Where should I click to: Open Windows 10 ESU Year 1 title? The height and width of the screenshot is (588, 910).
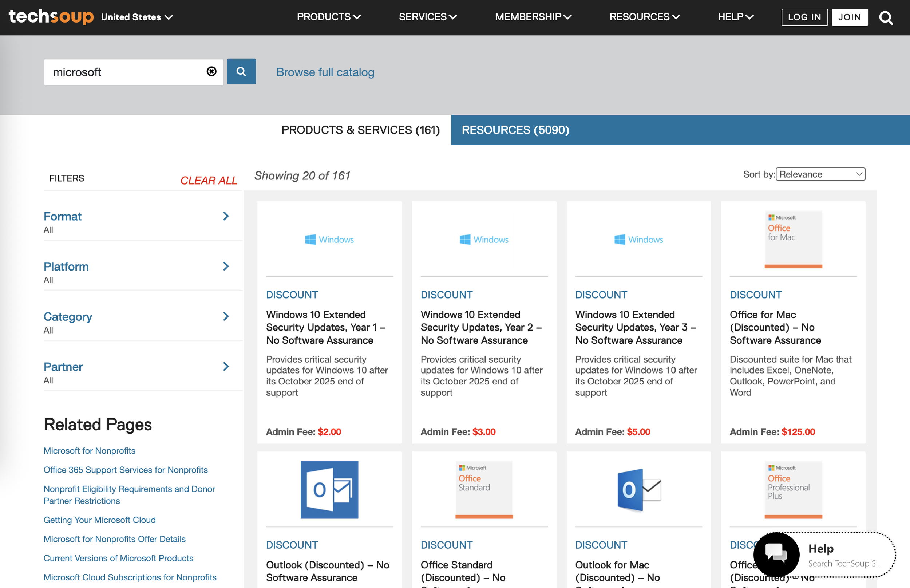coord(326,327)
